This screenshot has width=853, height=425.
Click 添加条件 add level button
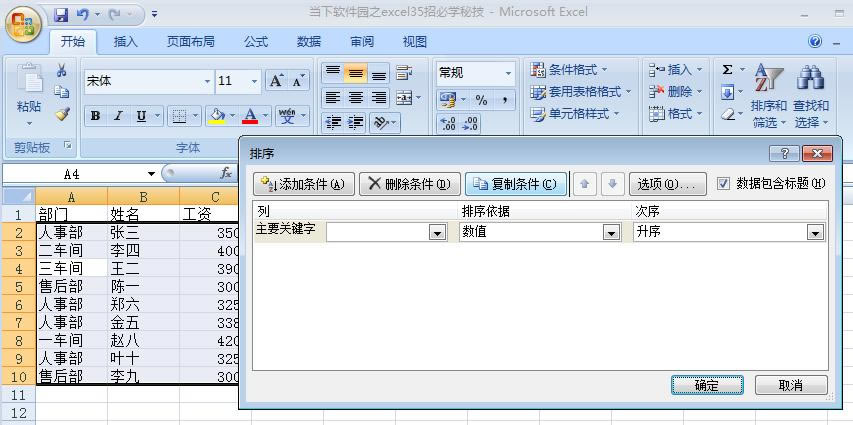(x=304, y=184)
